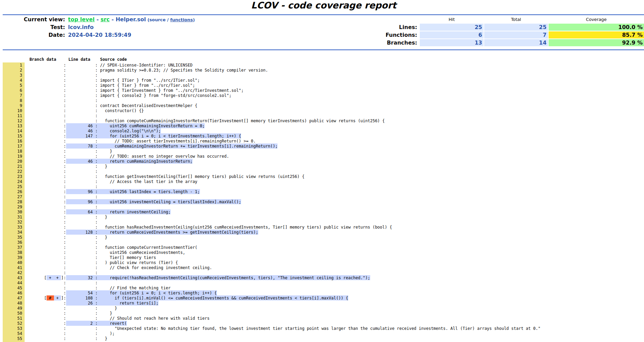Click hit count 108 on line 47
The height and width of the screenshot is (342, 644).
tap(89, 298)
